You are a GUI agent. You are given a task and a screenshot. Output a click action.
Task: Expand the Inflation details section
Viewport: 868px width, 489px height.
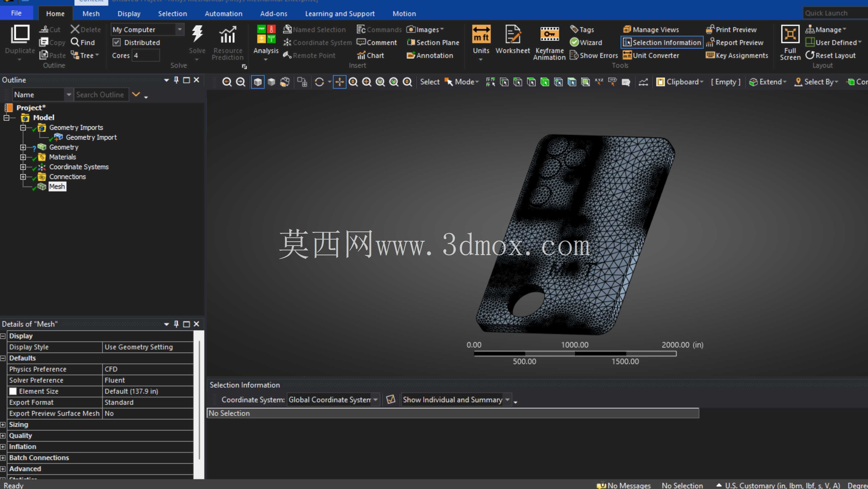3,446
